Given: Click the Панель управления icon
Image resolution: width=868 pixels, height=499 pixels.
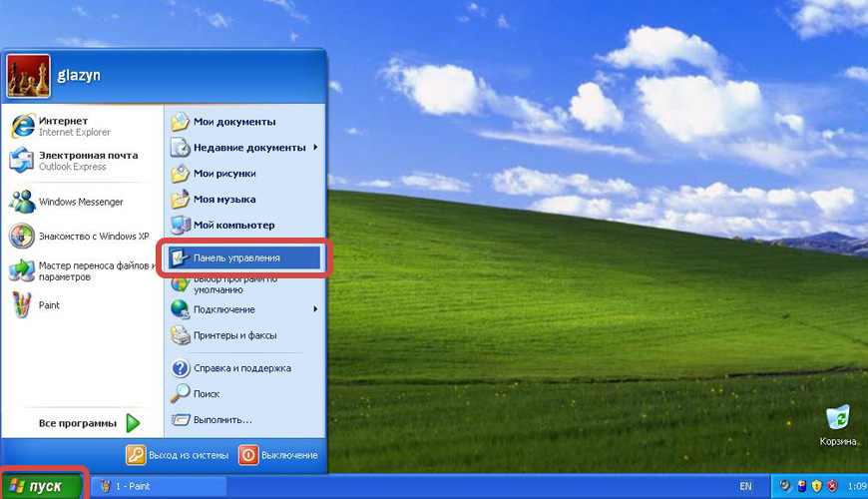Looking at the screenshot, I should [179, 257].
